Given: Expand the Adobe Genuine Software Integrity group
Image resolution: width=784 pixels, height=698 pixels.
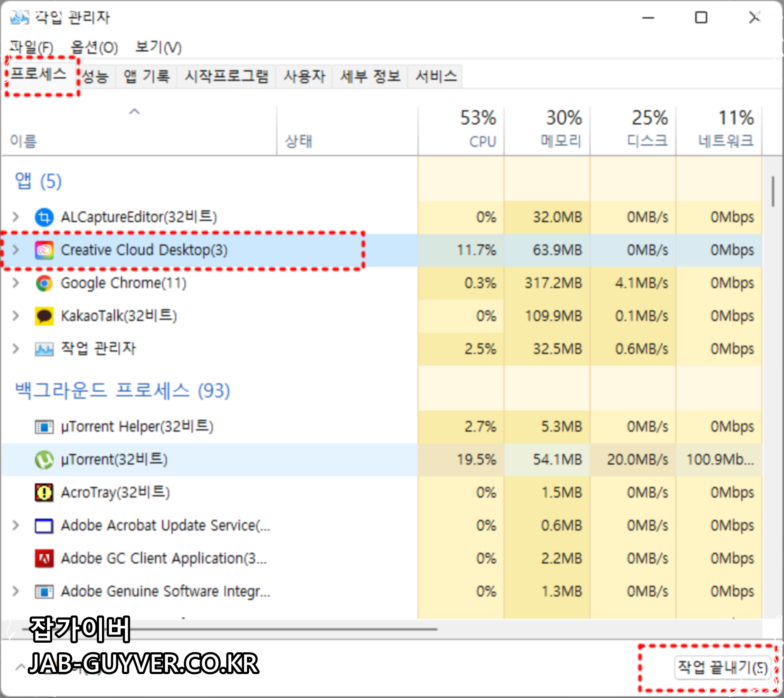Looking at the screenshot, I should click(16, 591).
